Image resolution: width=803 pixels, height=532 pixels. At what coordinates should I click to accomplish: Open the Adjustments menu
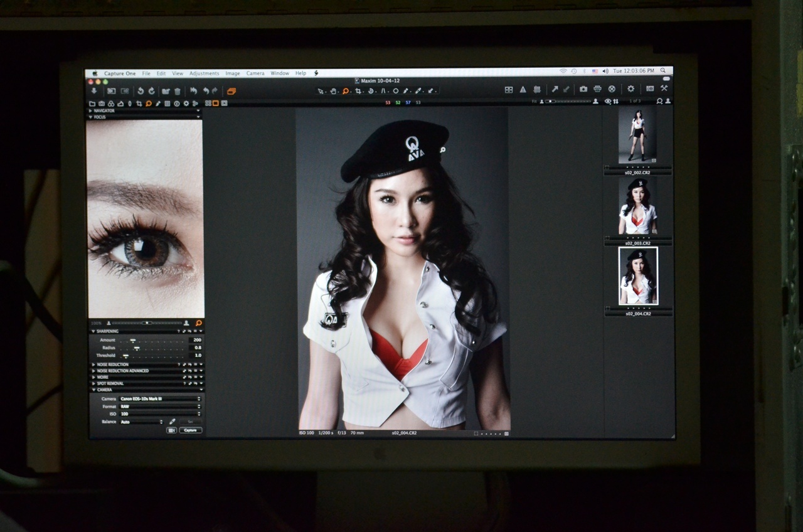205,73
